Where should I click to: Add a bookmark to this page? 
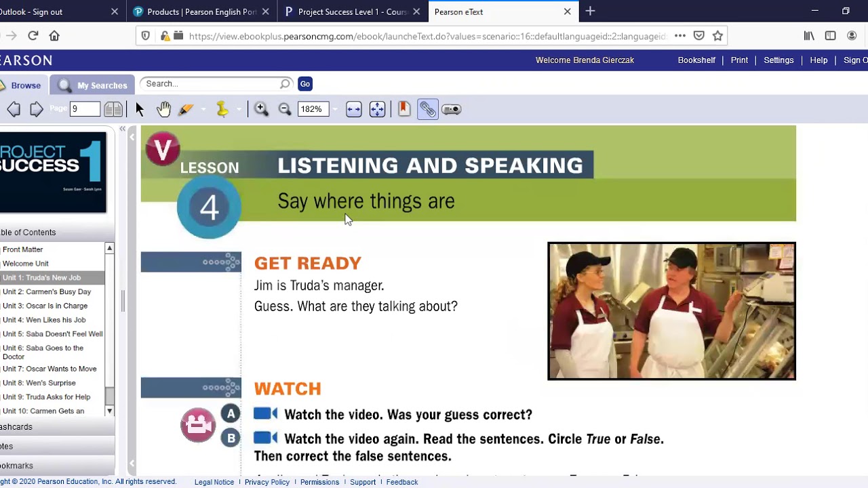click(404, 109)
